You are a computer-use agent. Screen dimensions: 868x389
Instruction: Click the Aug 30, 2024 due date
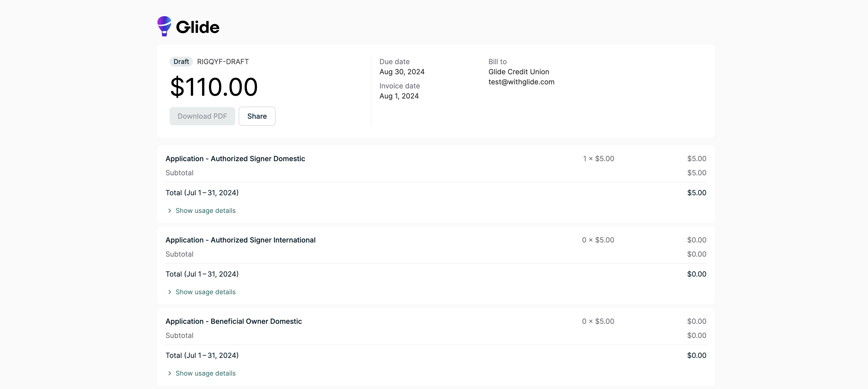402,72
